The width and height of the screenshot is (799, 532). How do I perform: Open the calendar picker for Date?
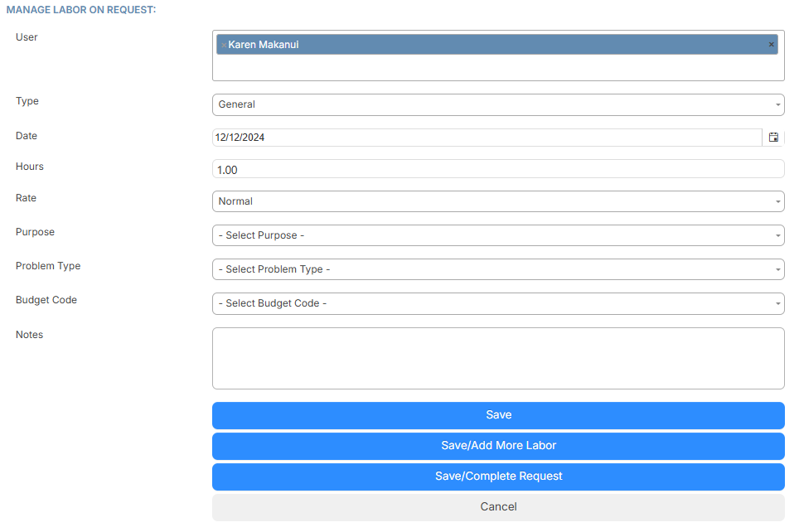[772, 137]
